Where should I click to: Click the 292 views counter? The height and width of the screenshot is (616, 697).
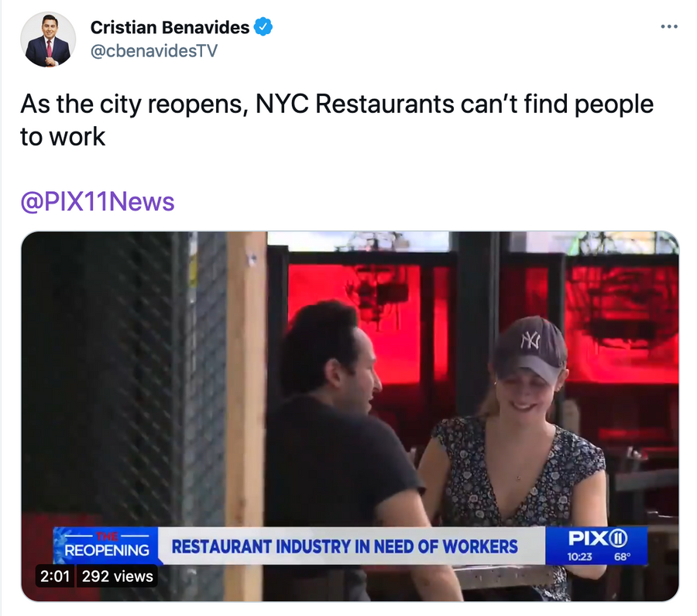pos(118,576)
